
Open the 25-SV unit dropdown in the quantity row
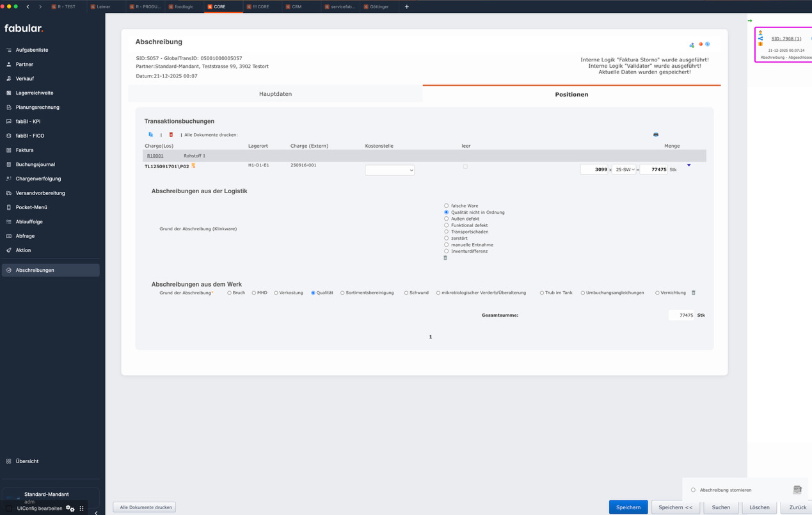[624, 169]
